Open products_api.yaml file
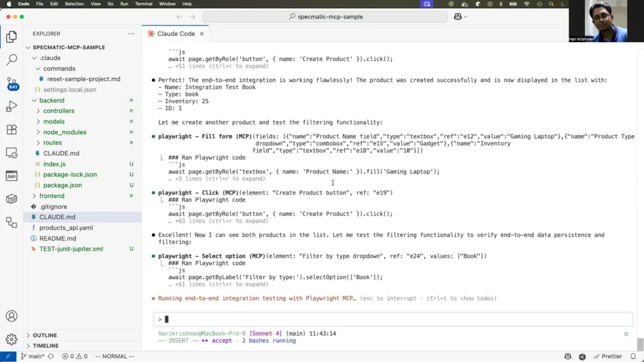The image size is (644, 362). tap(66, 228)
